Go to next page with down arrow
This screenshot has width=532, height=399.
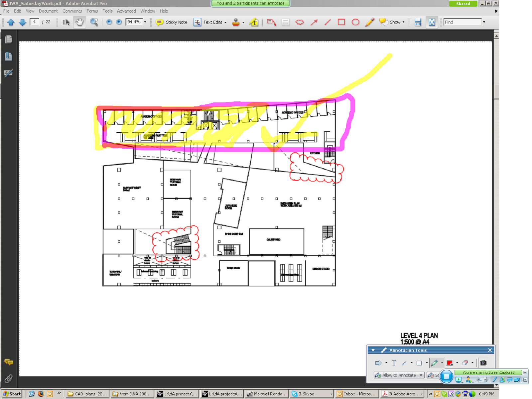click(22, 22)
